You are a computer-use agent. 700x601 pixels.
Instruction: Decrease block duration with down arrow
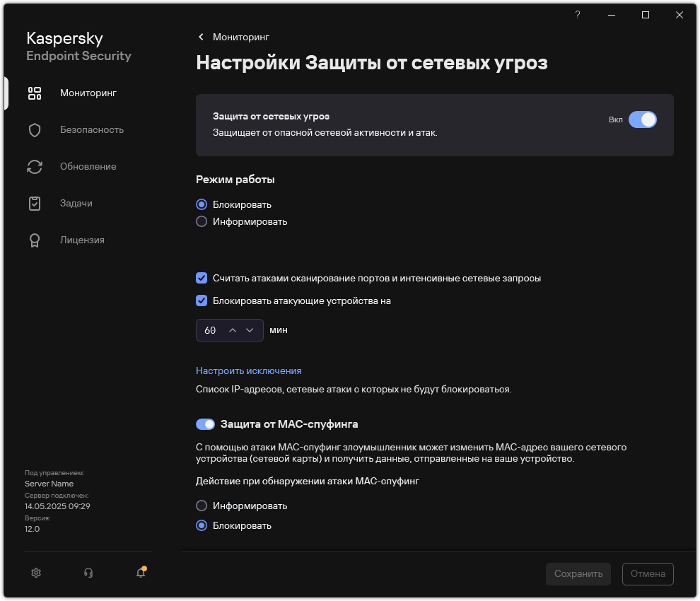coord(250,330)
